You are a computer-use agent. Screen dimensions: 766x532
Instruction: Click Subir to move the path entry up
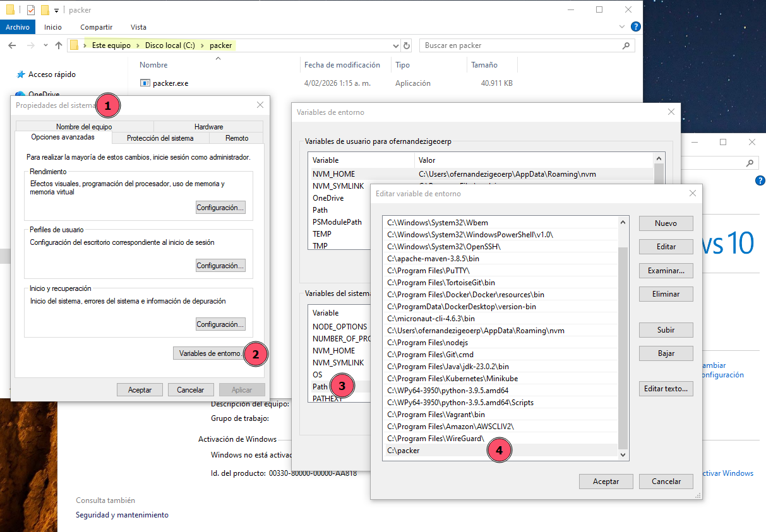[666, 329]
